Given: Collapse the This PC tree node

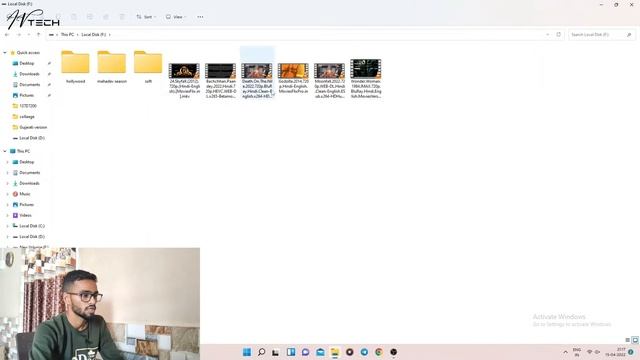Looking at the screenshot, I should (x=5, y=151).
